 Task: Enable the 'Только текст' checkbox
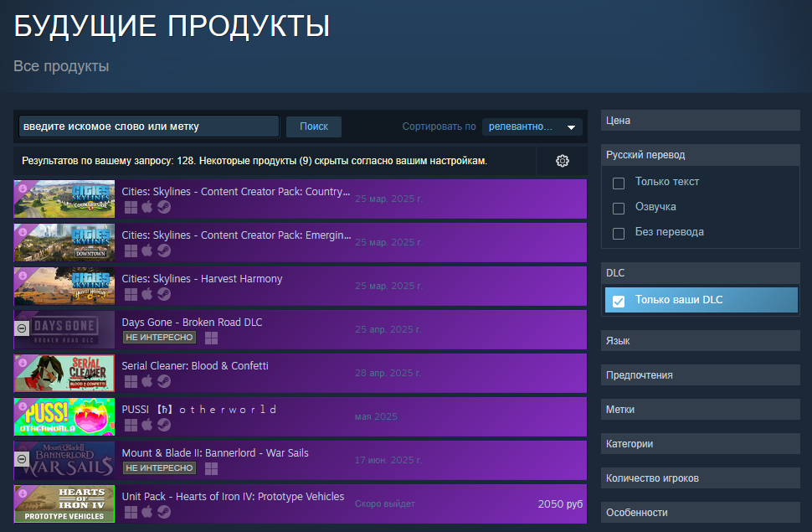[x=619, y=183]
